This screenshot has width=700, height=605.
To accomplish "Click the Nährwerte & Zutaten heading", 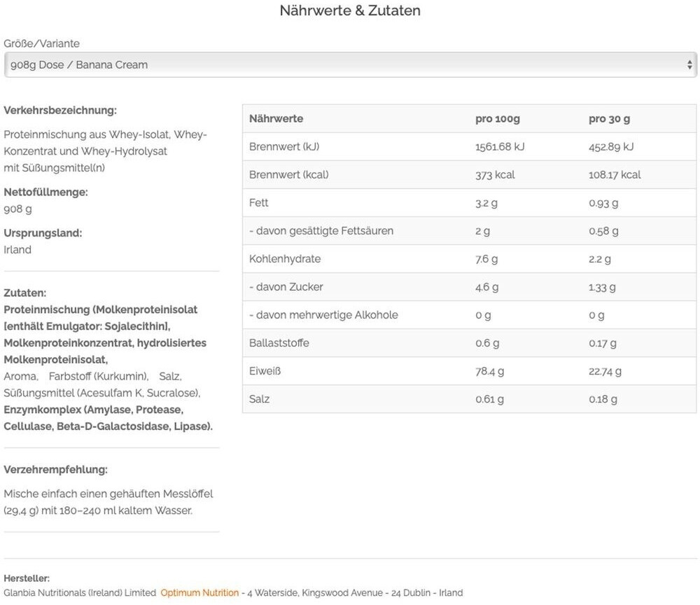I will tap(350, 11).
